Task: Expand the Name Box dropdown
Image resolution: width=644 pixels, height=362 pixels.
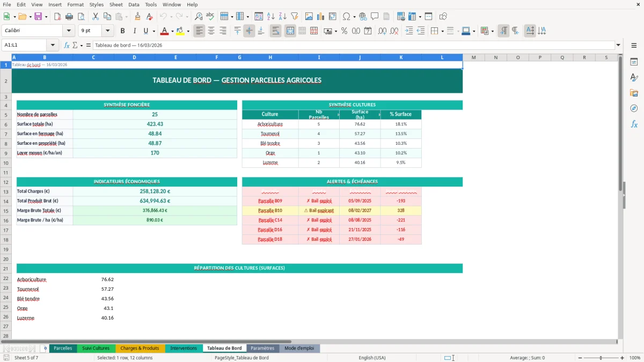Action: (x=53, y=46)
